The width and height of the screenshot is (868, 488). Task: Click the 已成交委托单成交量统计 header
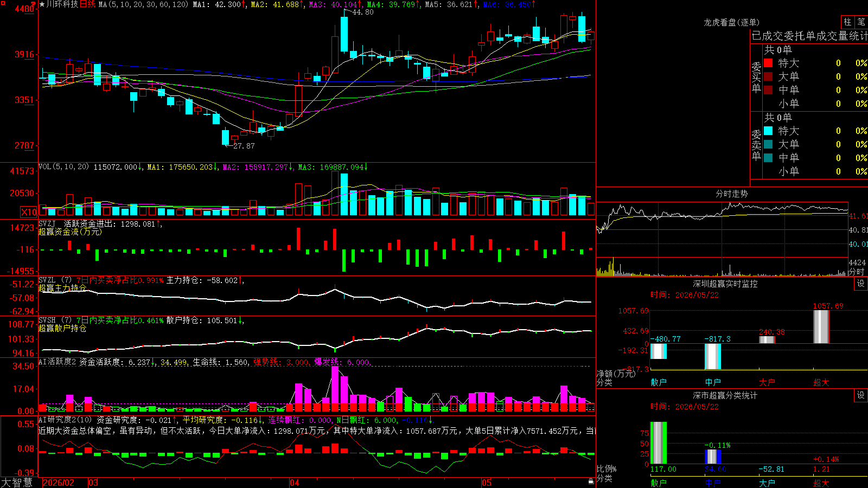(809, 36)
